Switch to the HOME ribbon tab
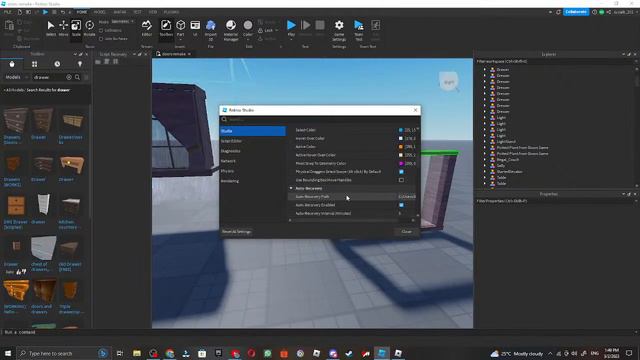This screenshot has height=360, width=640. coord(82,12)
